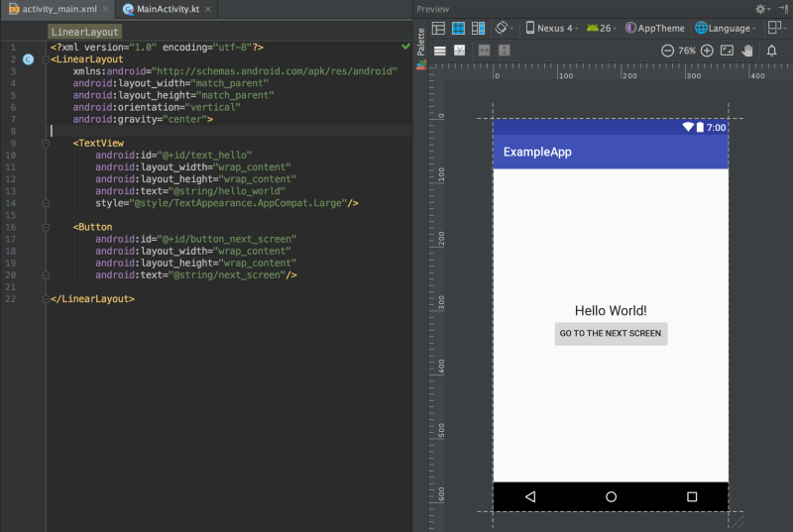Viewport: 793px width, 532px height.
Task: Activate the pan hand tool
Action: pyautogui.click(x=747, y=51)
